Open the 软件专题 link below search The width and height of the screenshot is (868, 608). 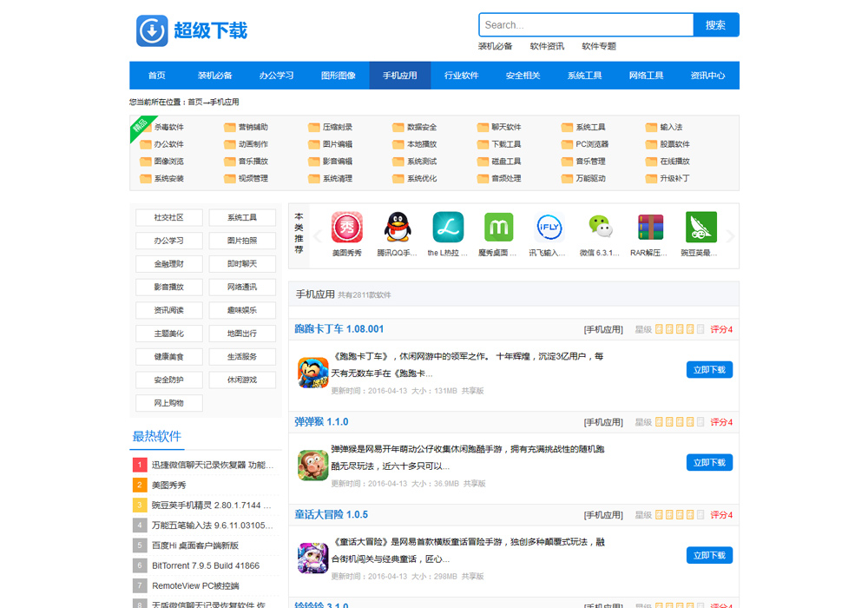(599, 47)
